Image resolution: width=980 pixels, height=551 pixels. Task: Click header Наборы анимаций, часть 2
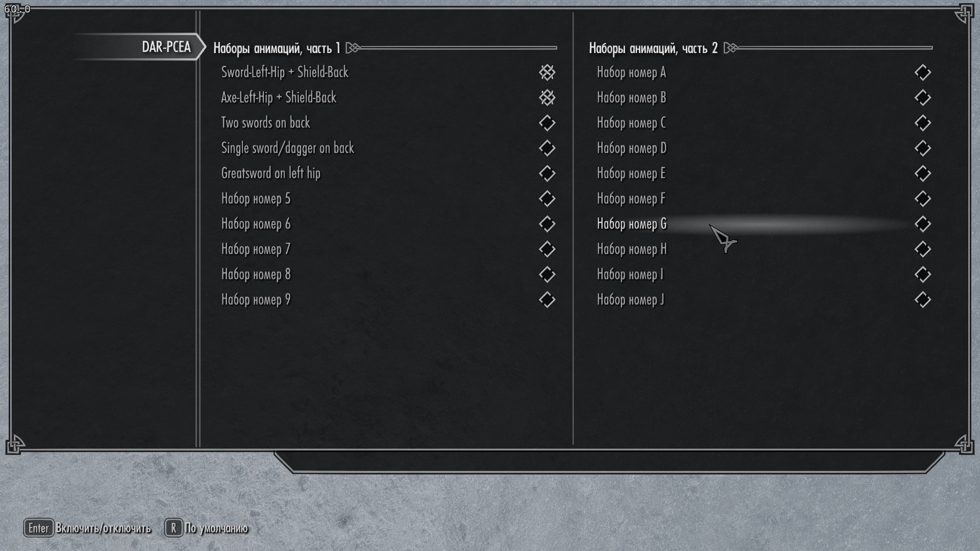click(653, 48)
